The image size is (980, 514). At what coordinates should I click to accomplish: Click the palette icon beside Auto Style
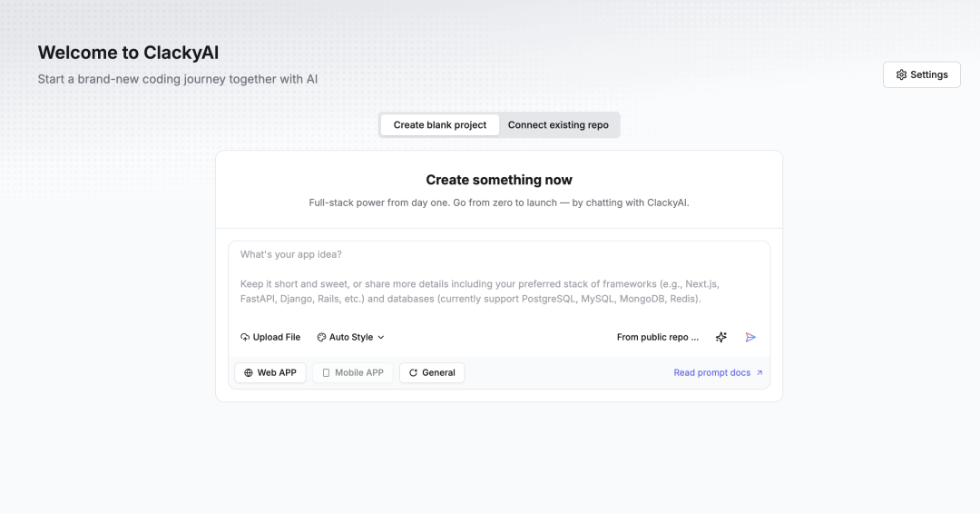click(x=321, y=337)
